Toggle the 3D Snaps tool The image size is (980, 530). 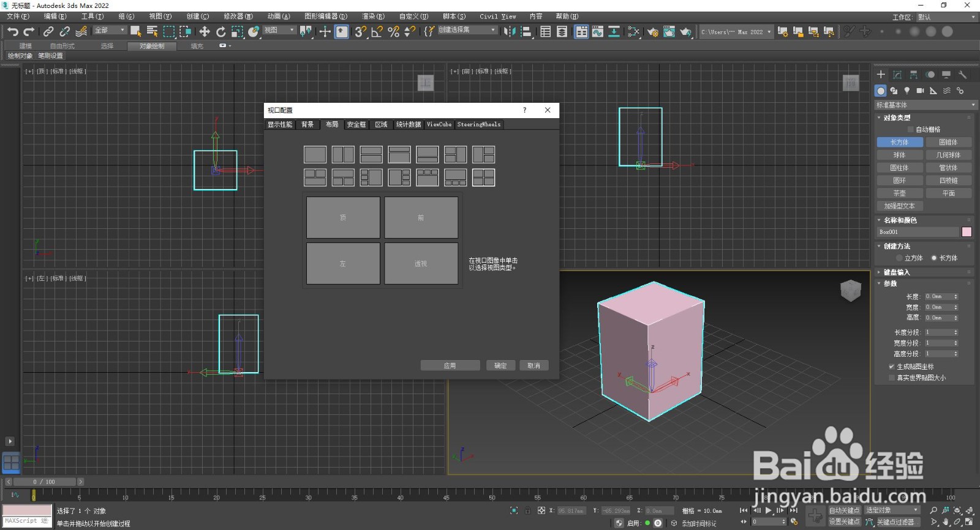tap(360, 31)
